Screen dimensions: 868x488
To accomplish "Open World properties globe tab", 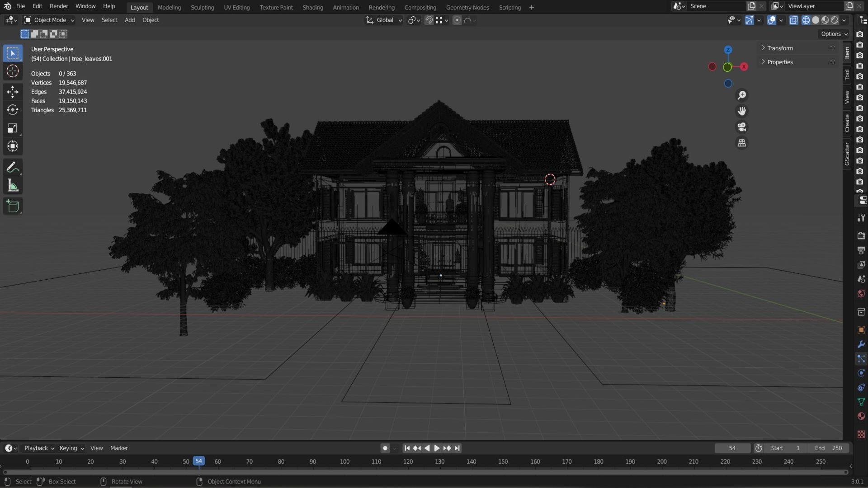I will click(861, 294).
